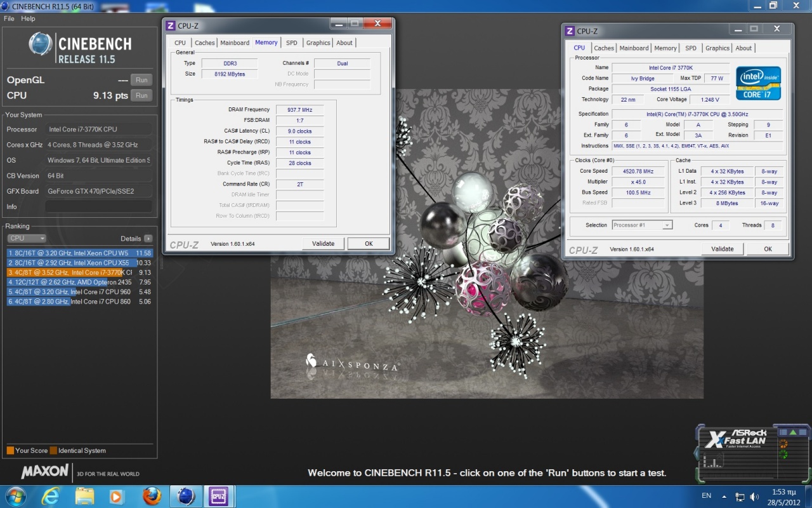
Task: Open the Help menu in Cinebench
Action: click(28, 18)
